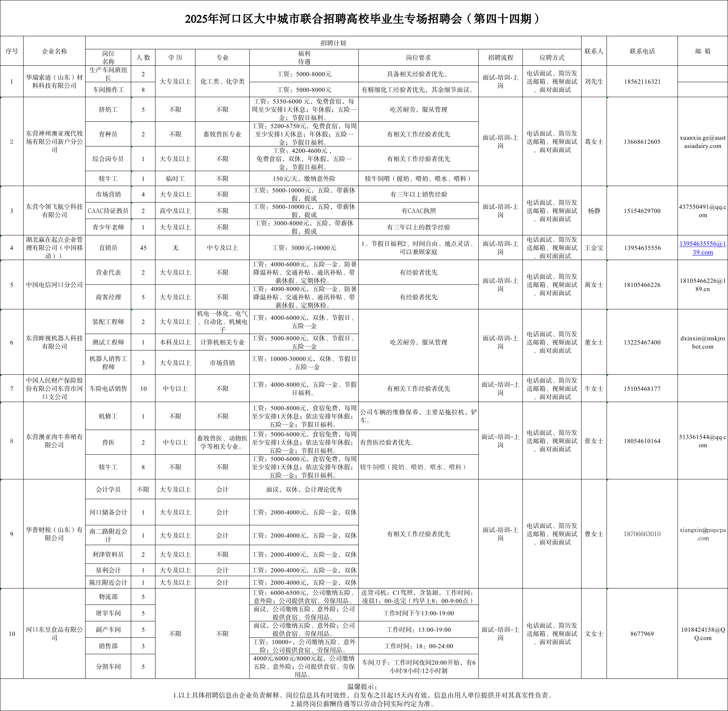
Task: Select the 刘先生 contact cell
Action: pos(594,81)
